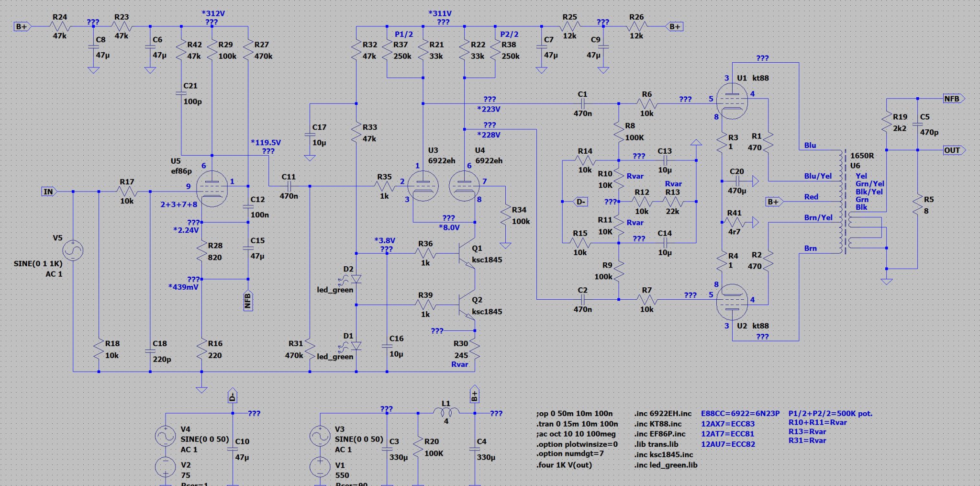This screenshot has height=486, width=980.
Task: Click the '.inc EF86P.inc' directive
Action: (x=660, y=434)
